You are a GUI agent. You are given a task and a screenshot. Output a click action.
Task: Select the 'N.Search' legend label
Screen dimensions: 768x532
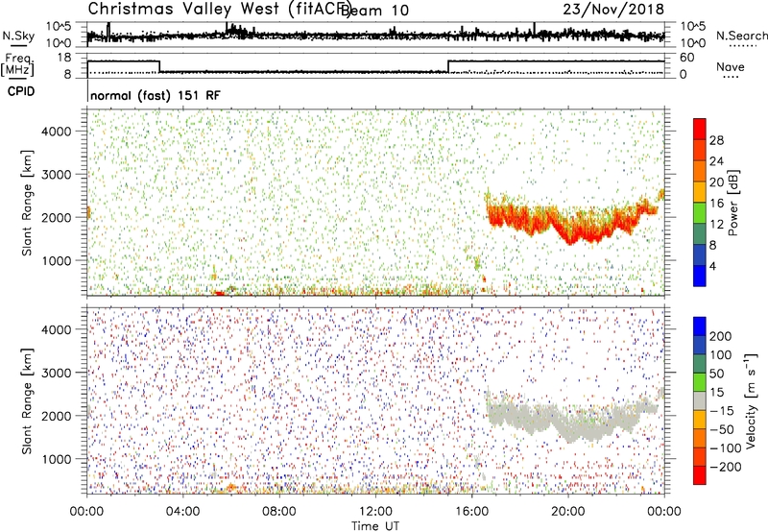click(741, 36)
